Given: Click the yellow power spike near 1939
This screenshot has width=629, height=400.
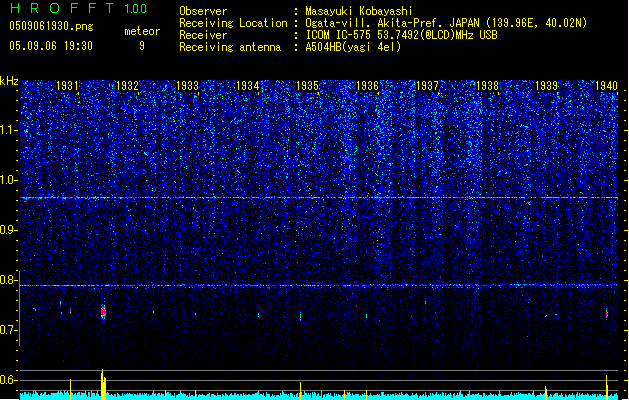Looking at the screenshot, I should [546, 393].
